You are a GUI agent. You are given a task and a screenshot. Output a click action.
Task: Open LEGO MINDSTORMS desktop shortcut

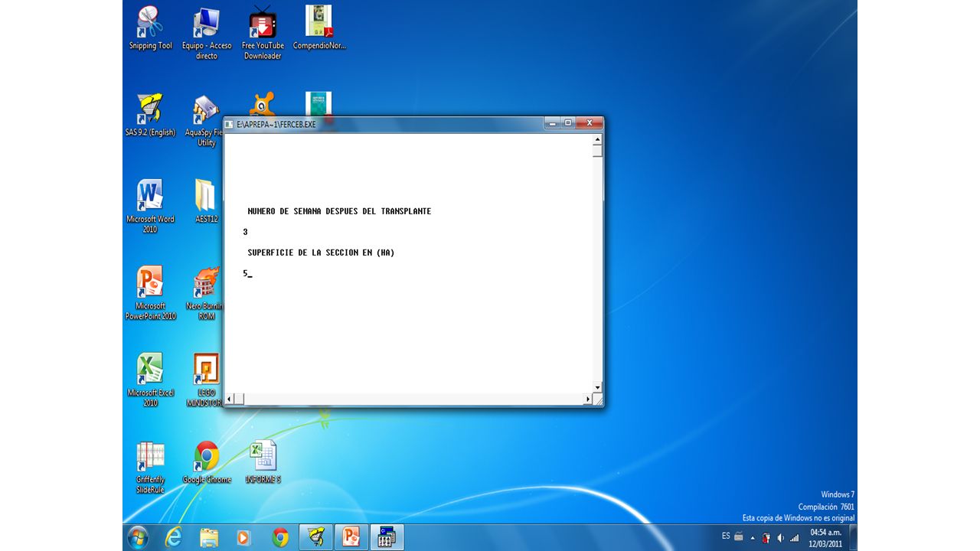(205, 380)
